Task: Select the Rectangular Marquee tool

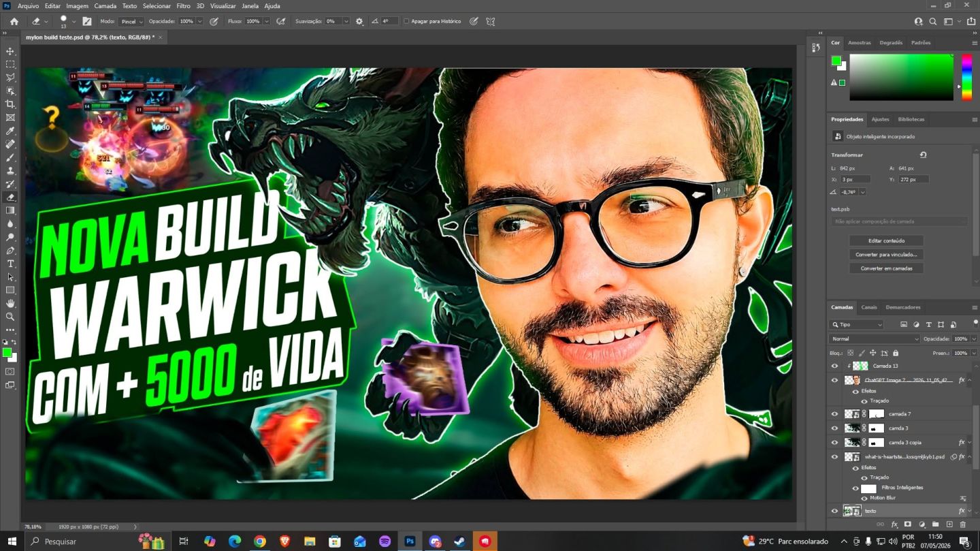Action: 10,65
